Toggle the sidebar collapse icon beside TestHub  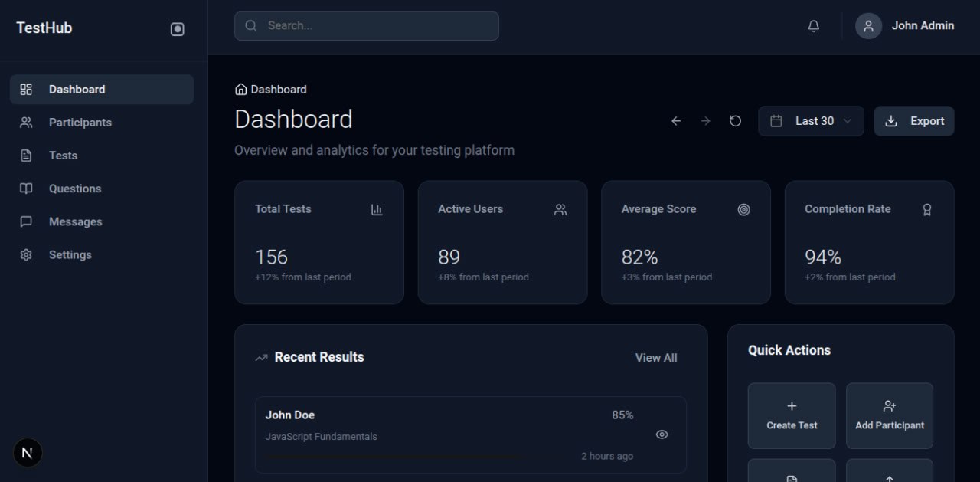coord(177,29)
